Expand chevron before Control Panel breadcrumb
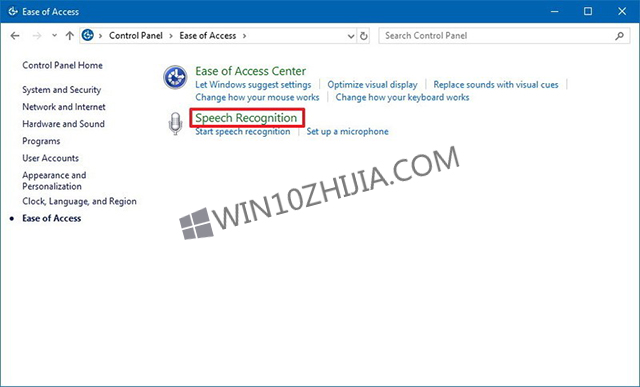 pyautogui.click(x=100, y=36)
